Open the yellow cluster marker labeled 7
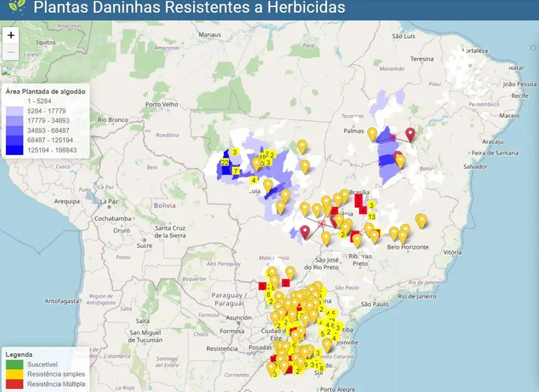Image resolution: width=539 pixels, height=392 pixels. coord(236,171)
